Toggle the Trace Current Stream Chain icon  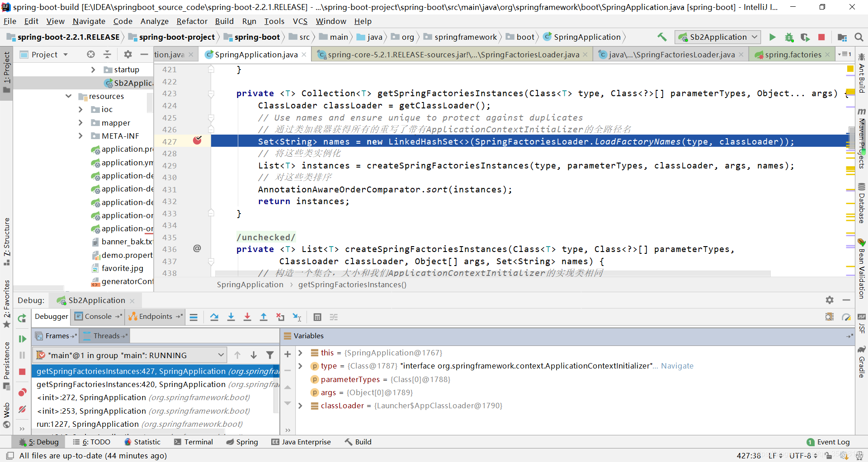click(334, 317)
